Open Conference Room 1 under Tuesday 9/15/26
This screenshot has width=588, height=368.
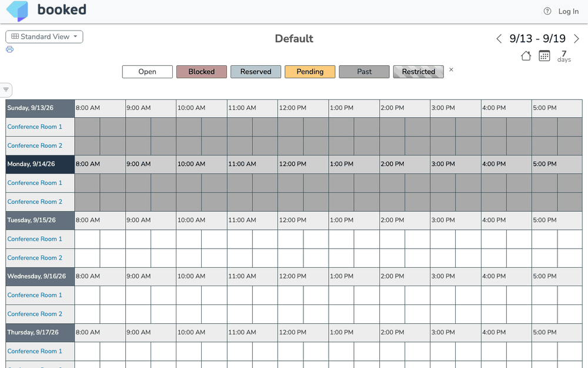[x=35, y=239]
